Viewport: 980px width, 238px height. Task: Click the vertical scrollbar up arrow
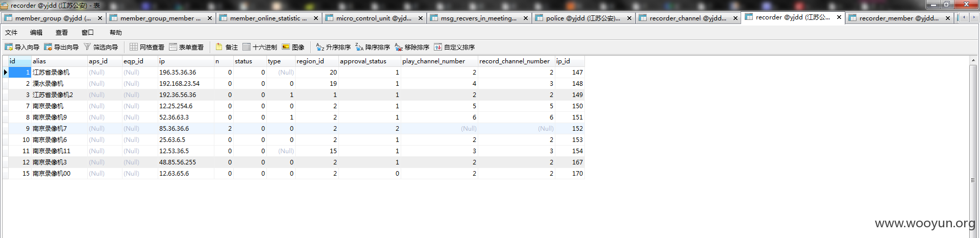973,60
